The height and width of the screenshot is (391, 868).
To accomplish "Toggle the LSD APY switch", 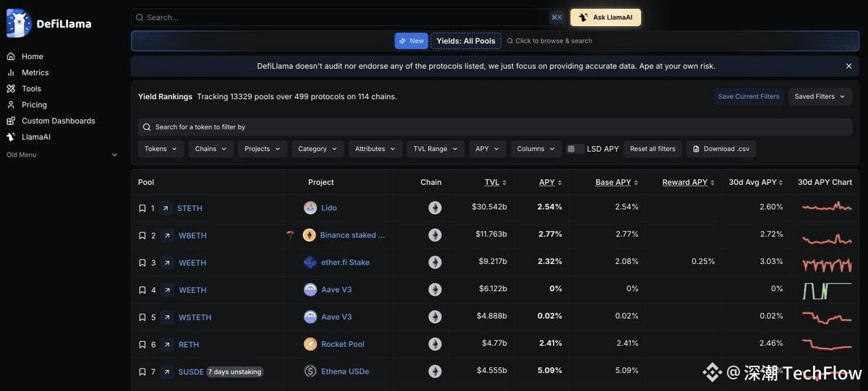I will click(x=575, y=149).
